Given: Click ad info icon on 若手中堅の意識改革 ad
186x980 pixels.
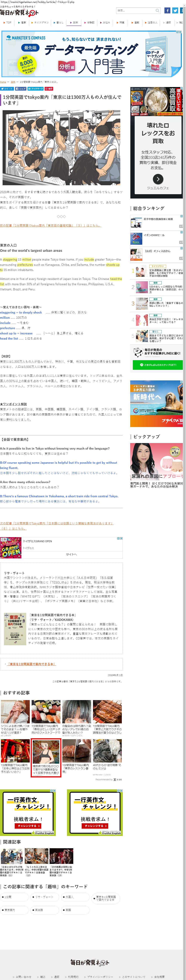Looking at the screenshot, I should (182, 216).
